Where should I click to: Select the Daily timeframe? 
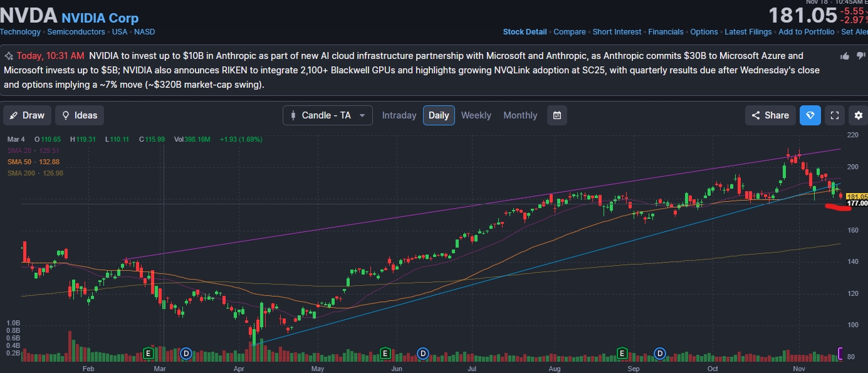(x=439, y=115)
